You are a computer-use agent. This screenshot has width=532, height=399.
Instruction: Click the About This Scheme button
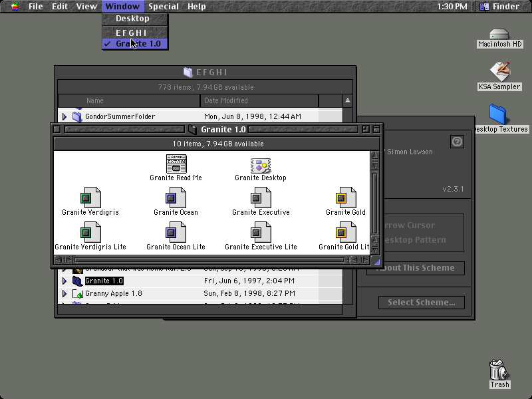tap(415, 268)
